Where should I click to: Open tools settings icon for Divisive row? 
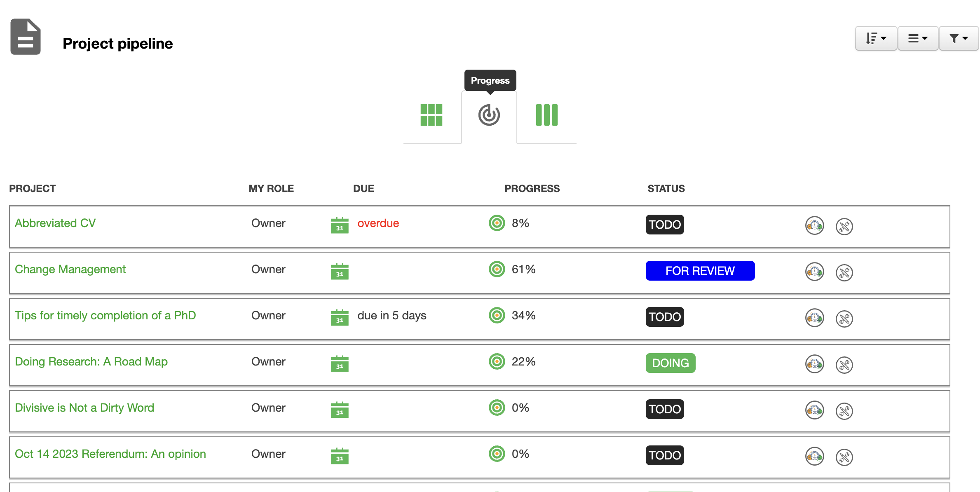point(844,411)
